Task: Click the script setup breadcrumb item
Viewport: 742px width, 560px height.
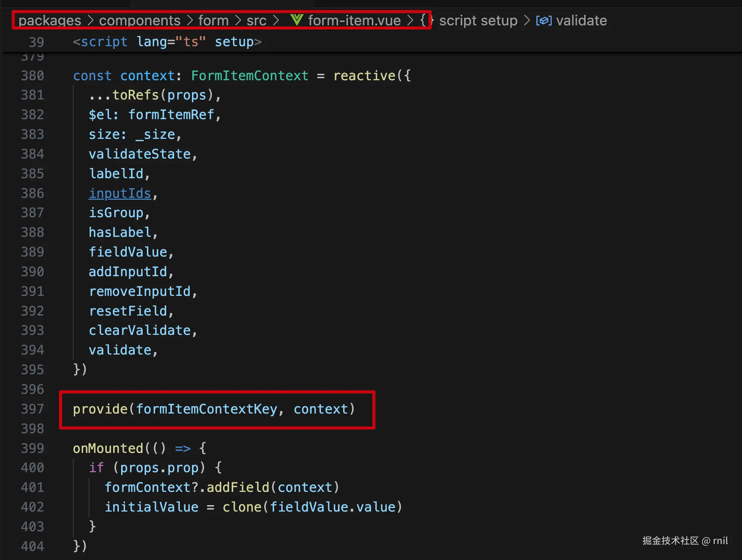Action: tap(478, 20)
